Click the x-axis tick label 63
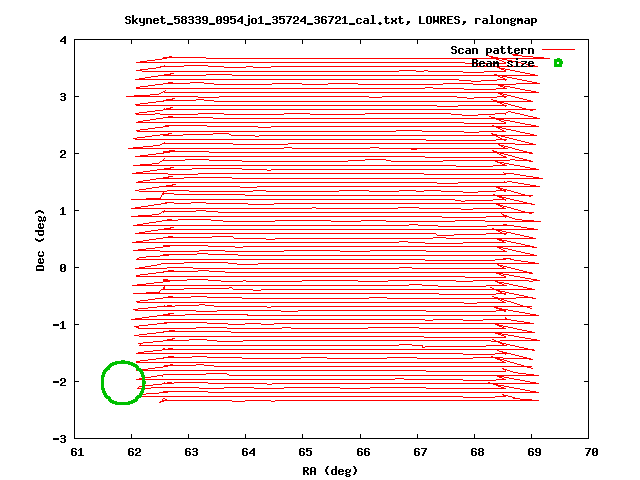Image resolution: width=640 pixels, height=480 pixels. (191, 452)
